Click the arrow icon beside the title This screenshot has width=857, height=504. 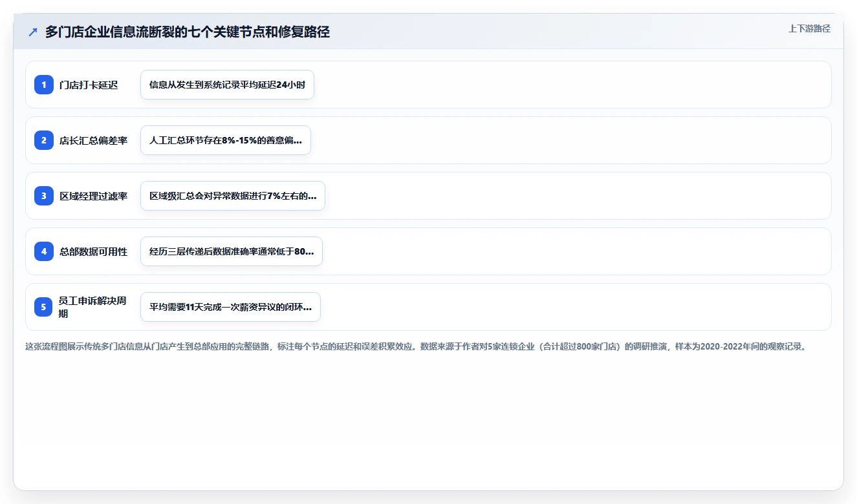pos(33,32)
